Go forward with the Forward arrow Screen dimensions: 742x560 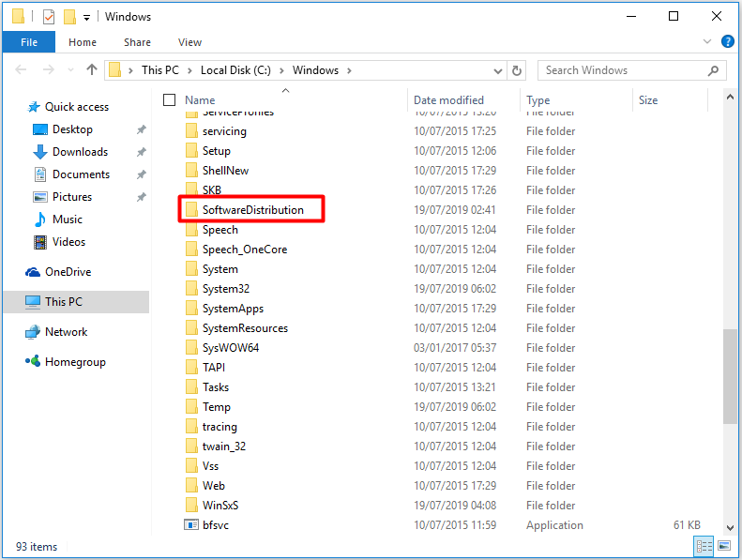[x=48, y=70]
